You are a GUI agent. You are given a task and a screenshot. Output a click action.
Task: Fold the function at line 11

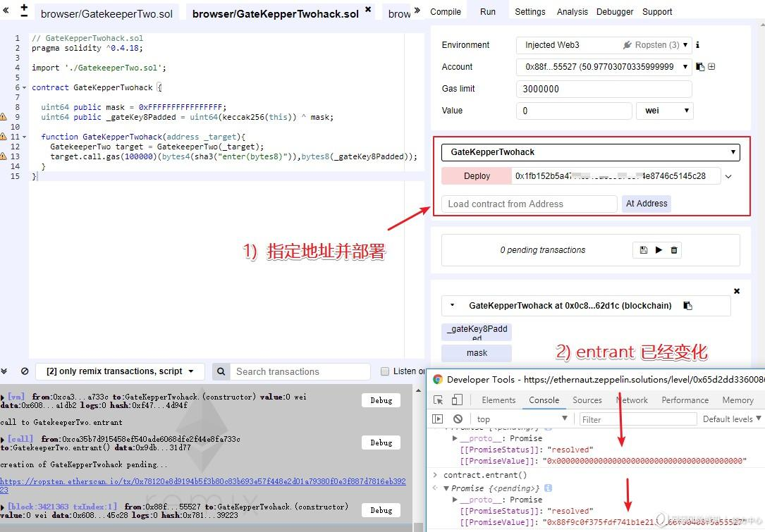click(25, 137)
